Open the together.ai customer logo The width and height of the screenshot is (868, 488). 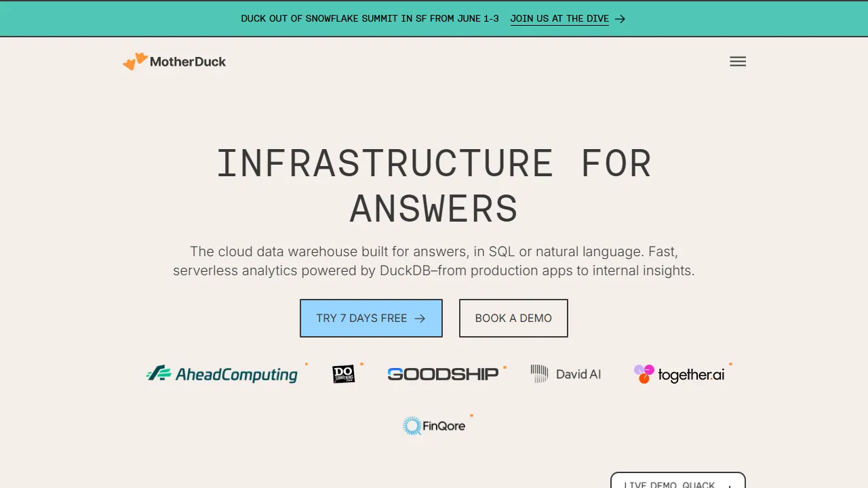[679, 374]
